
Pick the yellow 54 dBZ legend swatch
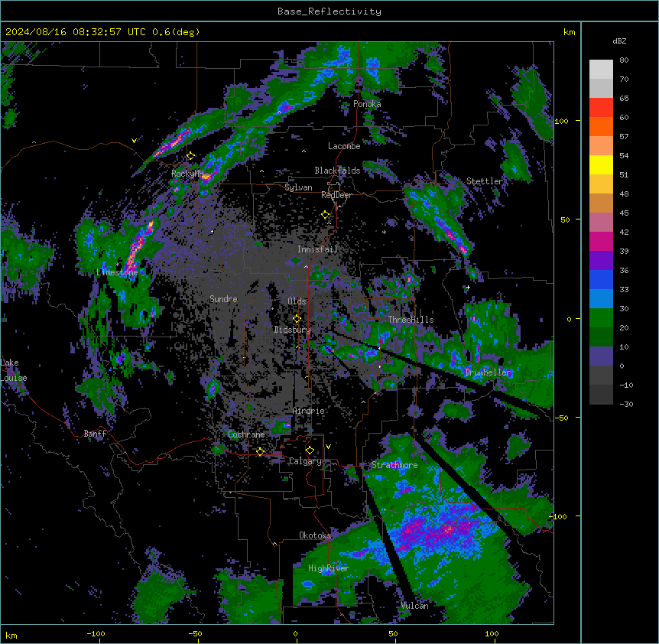click(x=601, y=164)
